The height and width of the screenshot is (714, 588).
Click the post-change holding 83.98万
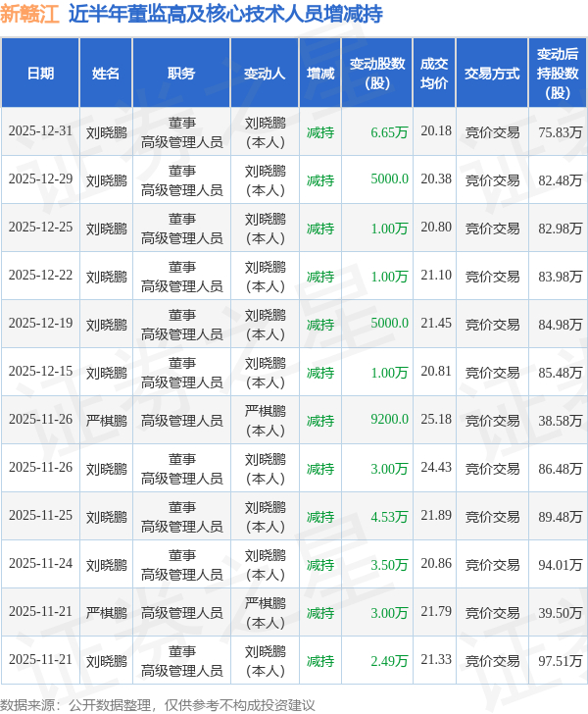(561, 277)
